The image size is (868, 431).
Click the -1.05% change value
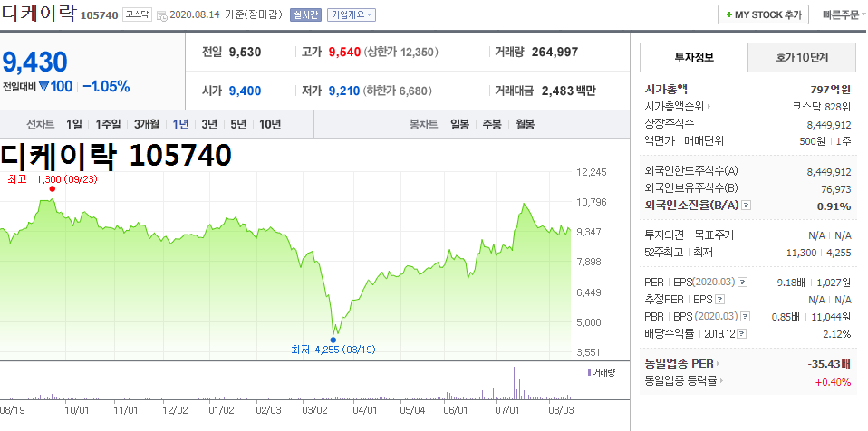click(106, 87)
